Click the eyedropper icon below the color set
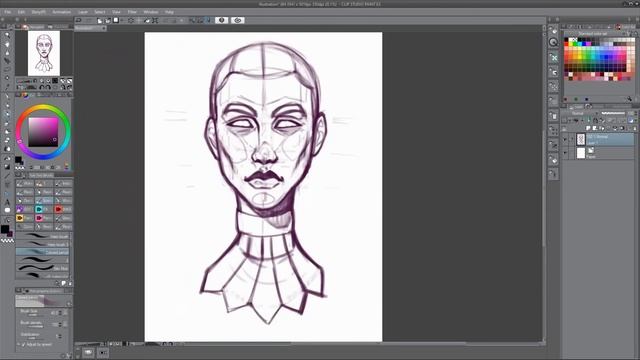 pyautogui.click(x=629, y=99)
